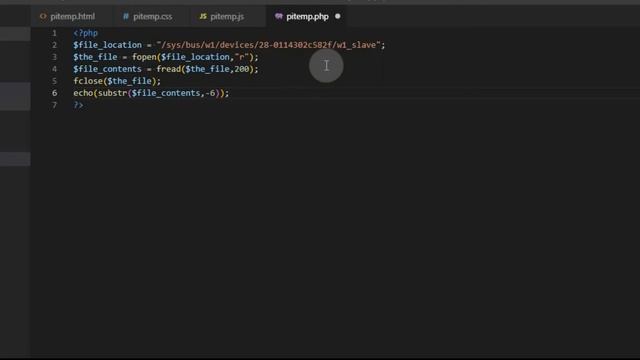Click the fopen function call
This screenshot has height=360, width=640.
tap(144, 57)
